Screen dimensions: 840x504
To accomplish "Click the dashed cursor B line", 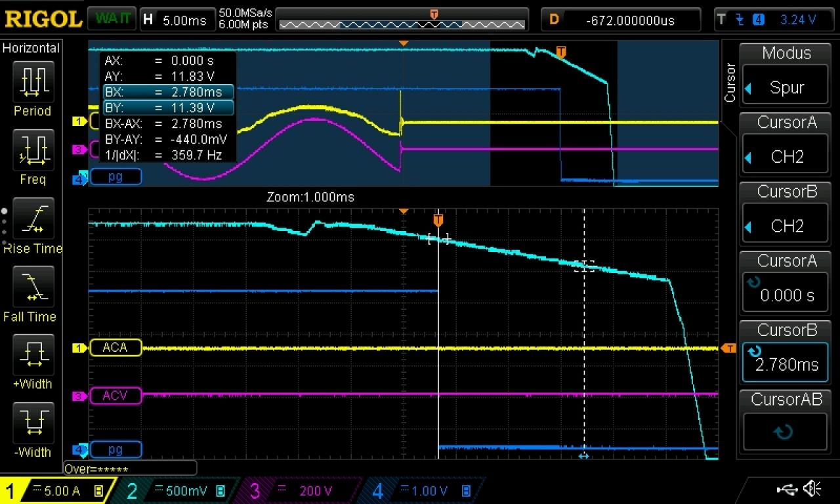I will [x=584, y=341].
